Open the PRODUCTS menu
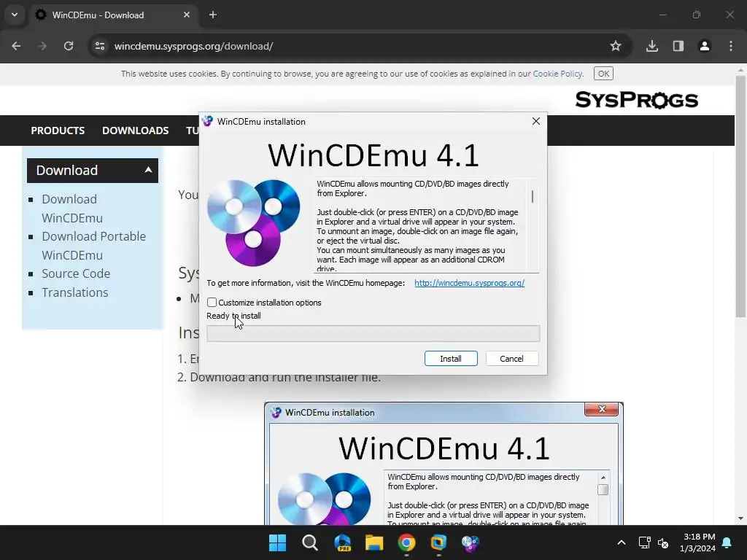The width and height of the screenshot is (747, 560). (x=58, y=131)
